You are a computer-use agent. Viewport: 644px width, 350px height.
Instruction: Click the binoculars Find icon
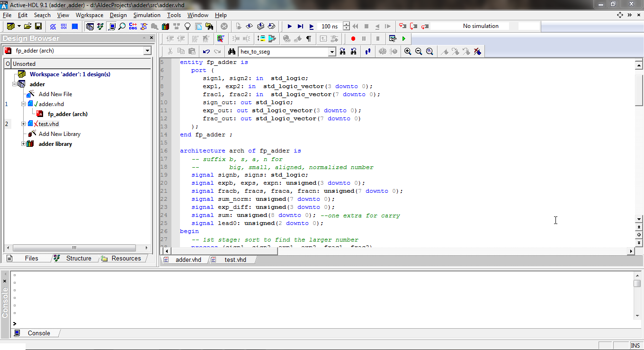point(232,51)
